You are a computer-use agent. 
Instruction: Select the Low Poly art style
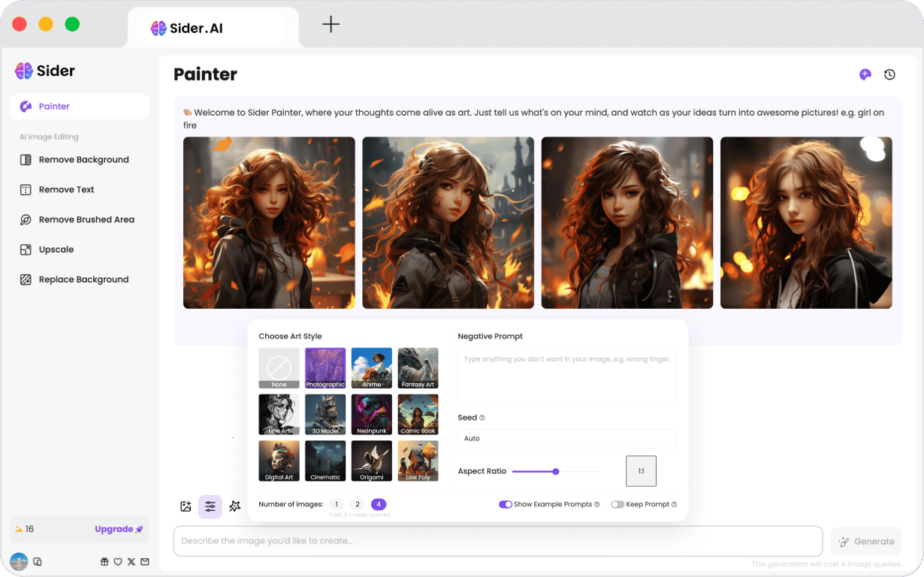click(x=418, y=461)
